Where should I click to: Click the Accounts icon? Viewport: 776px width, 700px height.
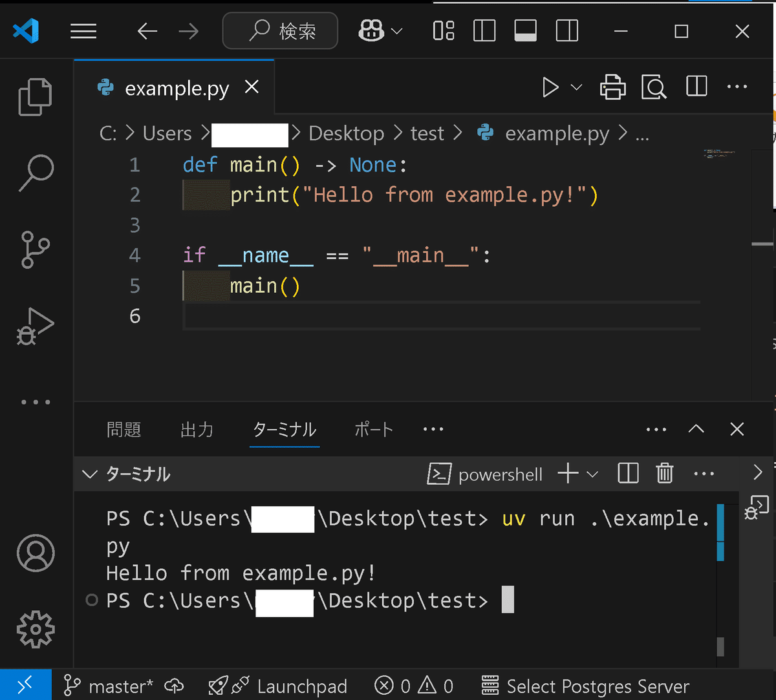[36, 553]
